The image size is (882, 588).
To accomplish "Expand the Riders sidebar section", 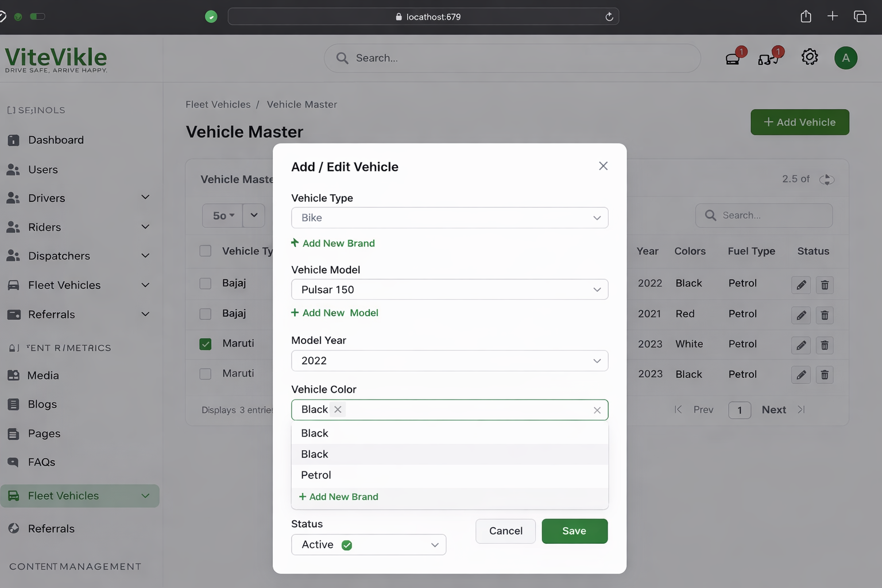I will (145, 227).
